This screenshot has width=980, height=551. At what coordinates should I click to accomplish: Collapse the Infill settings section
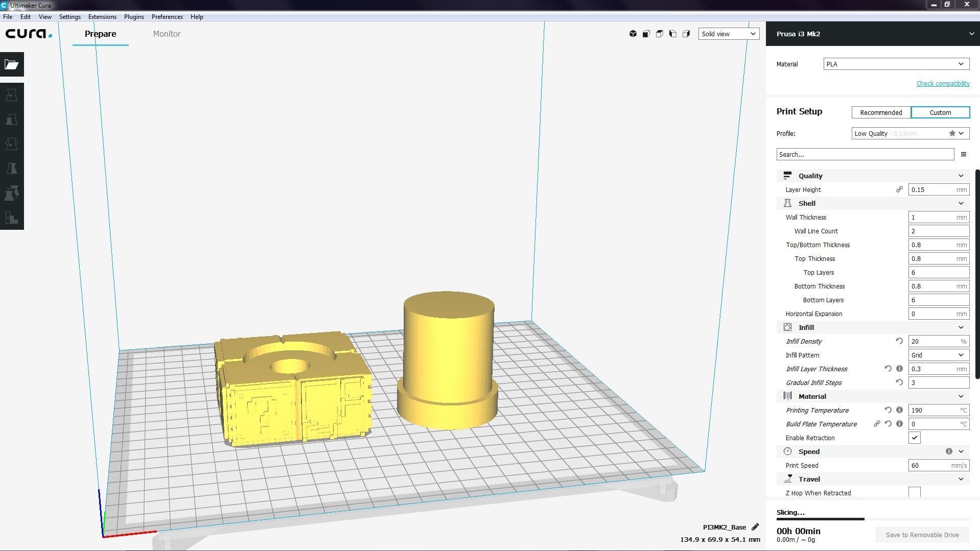click(x=873, y=327)
